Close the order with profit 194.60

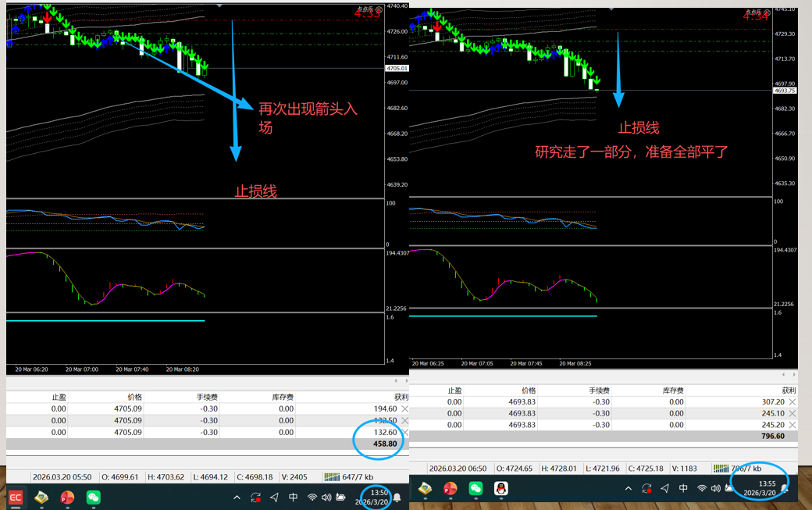[x=405, y=408]
